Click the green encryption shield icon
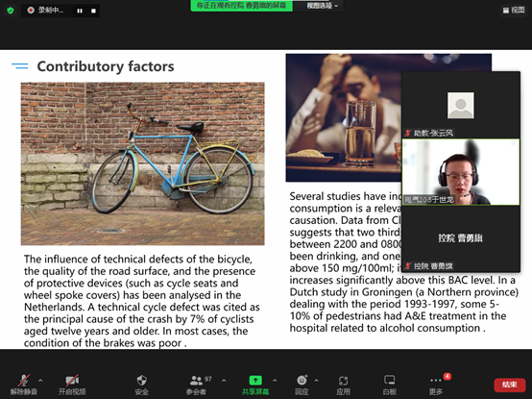532x399 pixels. (11, 11)
